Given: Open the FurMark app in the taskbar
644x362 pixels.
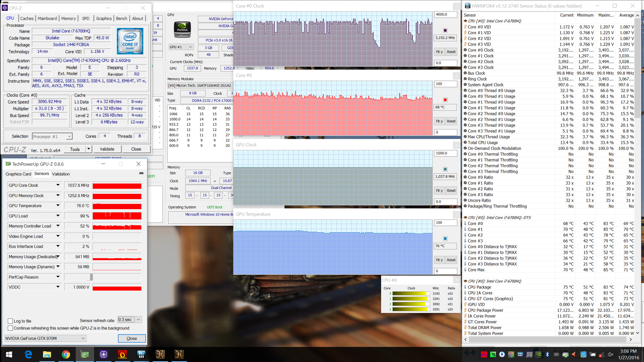Looking at the screenshot, I should pos(122,354).
